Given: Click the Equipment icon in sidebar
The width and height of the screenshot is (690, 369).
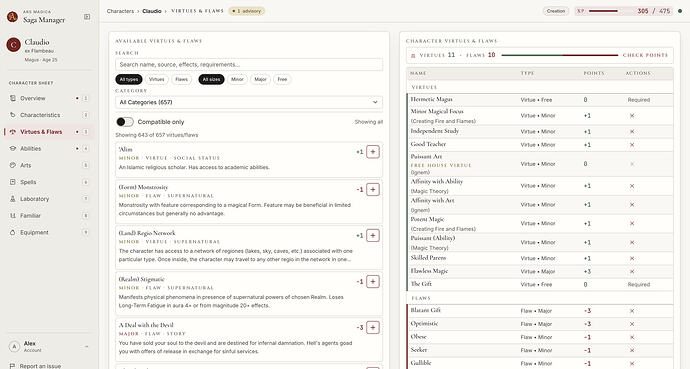Looking at the screenshot, I should click(13, 232).
